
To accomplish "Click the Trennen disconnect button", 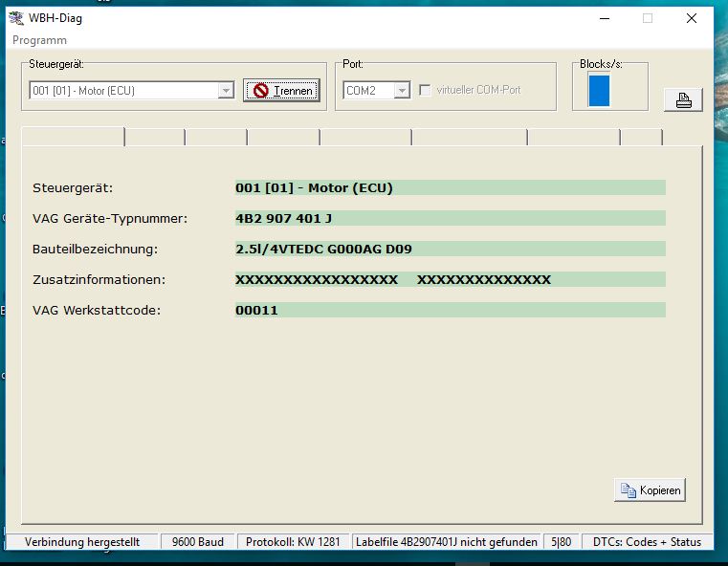I will click(280, 90).
